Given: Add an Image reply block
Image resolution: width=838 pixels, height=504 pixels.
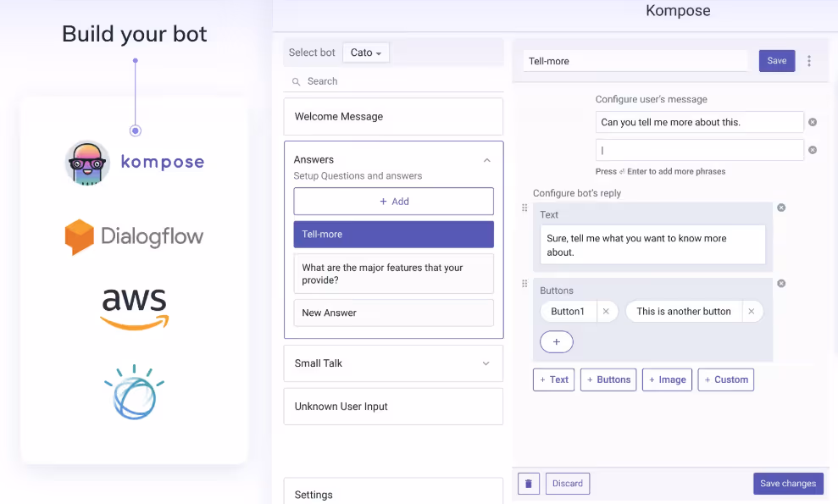Looking at the screenshot, I should point(667,379).
